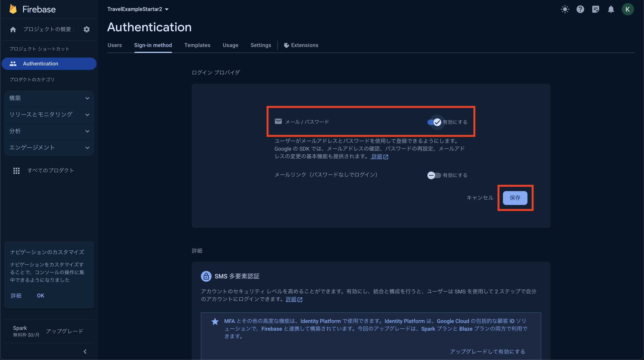Open project settings gear icon
This screenshot has width=644, height=360.
pyautogui.click(x=86, y=29)
